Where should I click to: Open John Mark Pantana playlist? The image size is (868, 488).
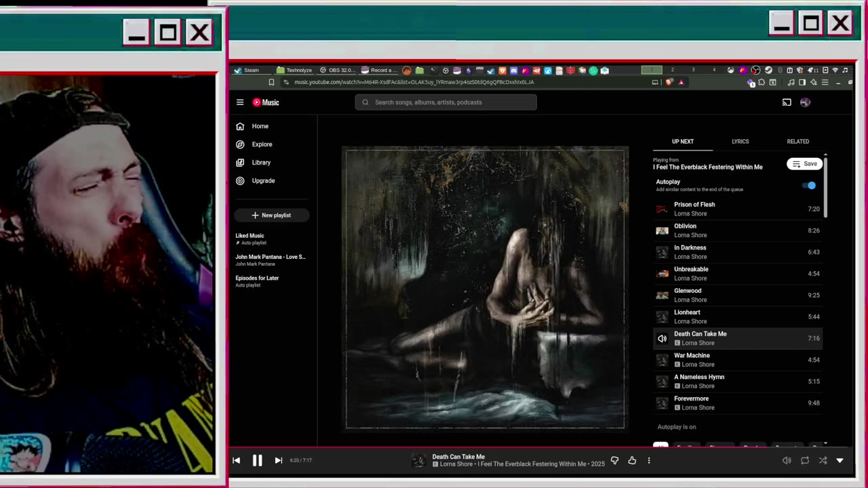pyautogui.click(x=272, y=260)
